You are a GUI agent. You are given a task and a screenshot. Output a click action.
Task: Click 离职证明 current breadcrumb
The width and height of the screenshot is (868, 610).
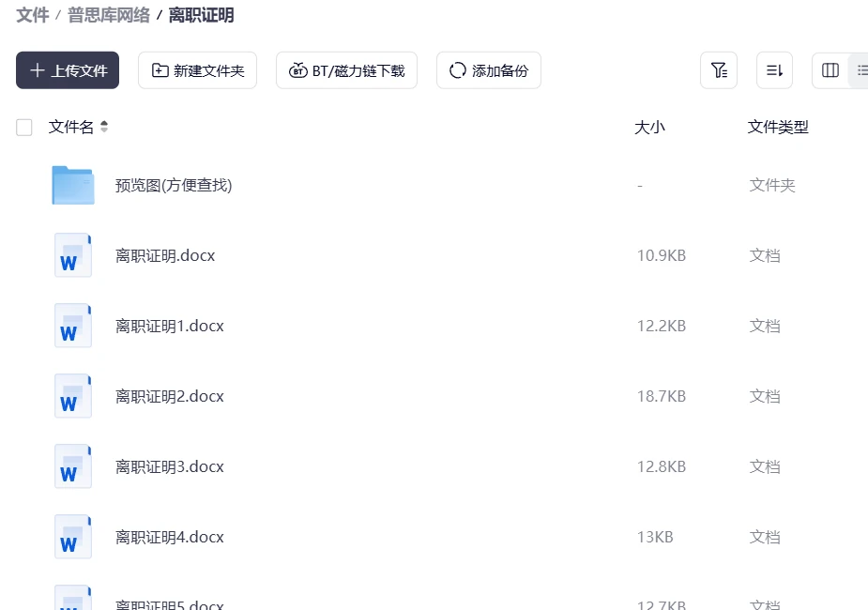pyautogui.click(x=201, y=15)
